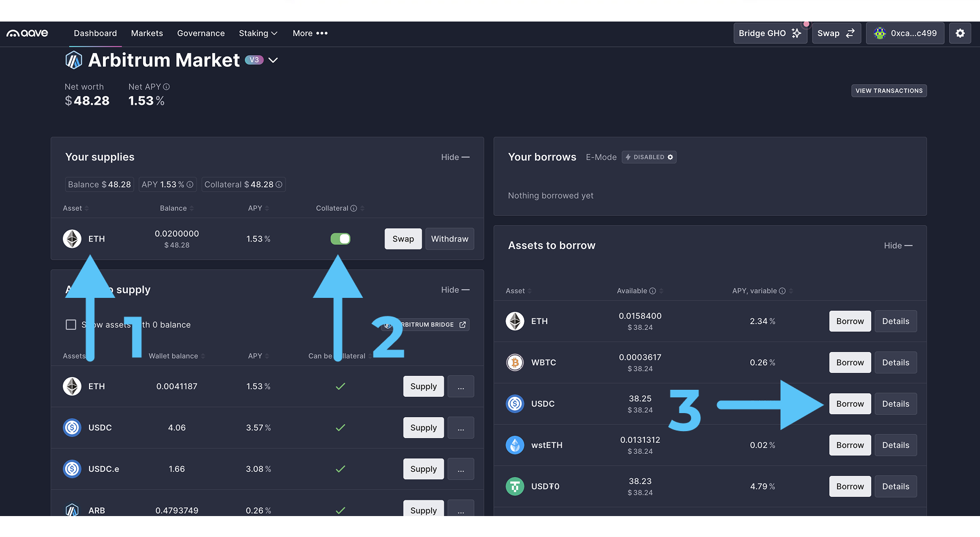Viewport: 980px width, 537px height.
Task: Expand the Arbitrum Market selector chevron
Action: coord(273,60)
